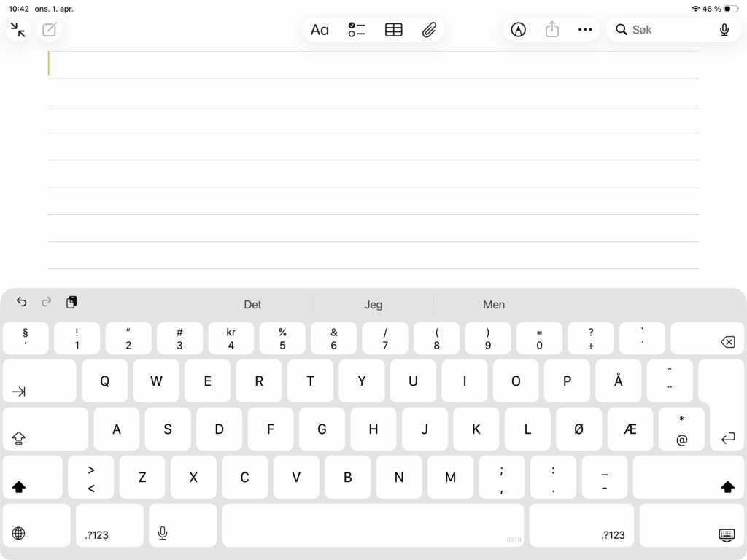The image size is (747, 560).
Task: Tap the § key
Action: click(x=26, y=338)
